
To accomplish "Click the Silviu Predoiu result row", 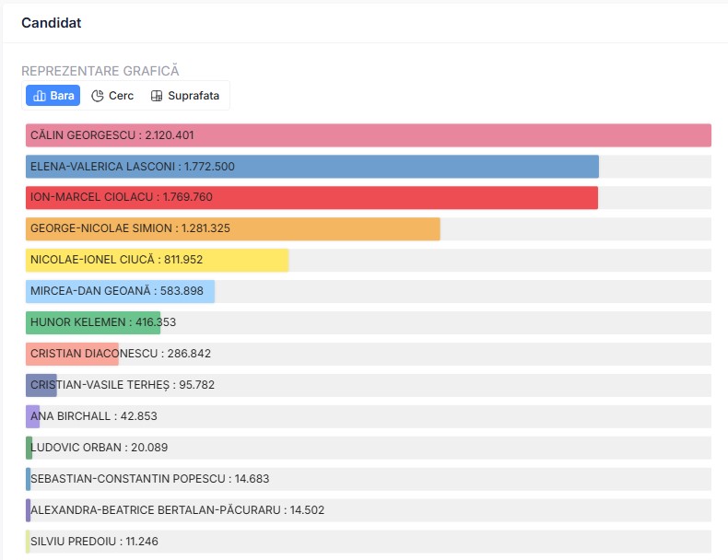I will pyautogui.click(x=369, y=542).
